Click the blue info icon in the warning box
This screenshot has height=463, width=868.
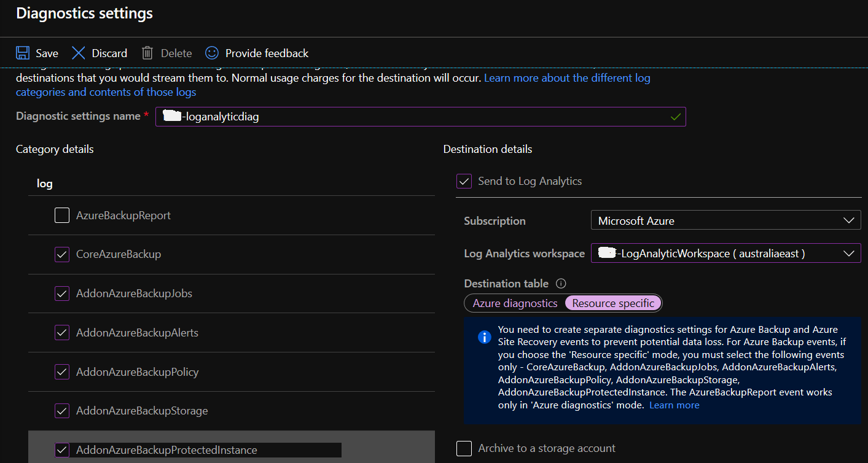coord(484,337)
